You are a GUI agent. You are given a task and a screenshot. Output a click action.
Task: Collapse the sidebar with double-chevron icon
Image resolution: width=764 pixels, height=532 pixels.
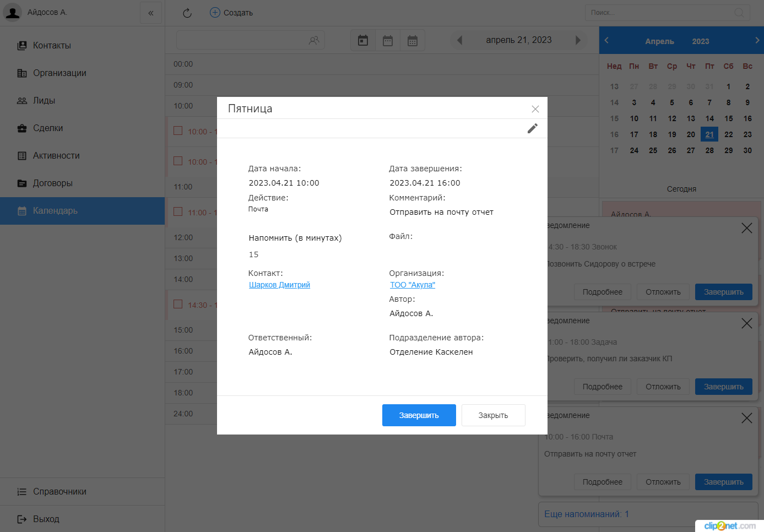click(151, 13)
